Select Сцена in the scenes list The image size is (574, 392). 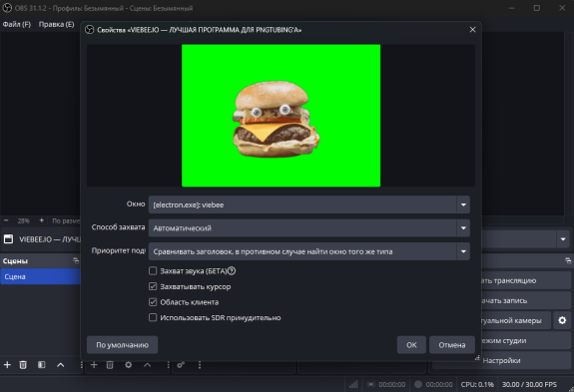pos(40,276)
